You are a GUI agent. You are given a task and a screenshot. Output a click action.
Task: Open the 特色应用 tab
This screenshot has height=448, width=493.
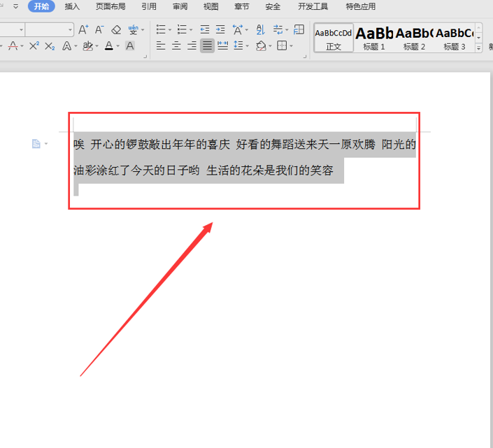[x=361, y=6]
